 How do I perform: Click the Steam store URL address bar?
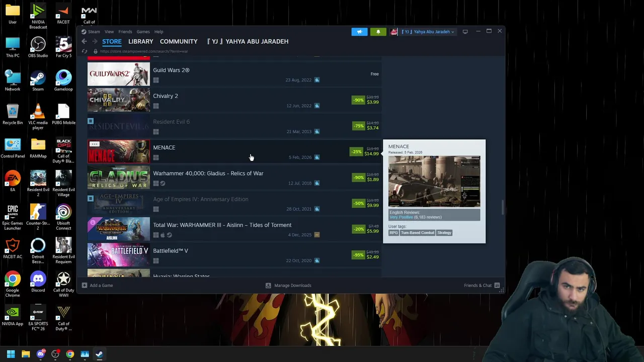pos(144,51)
